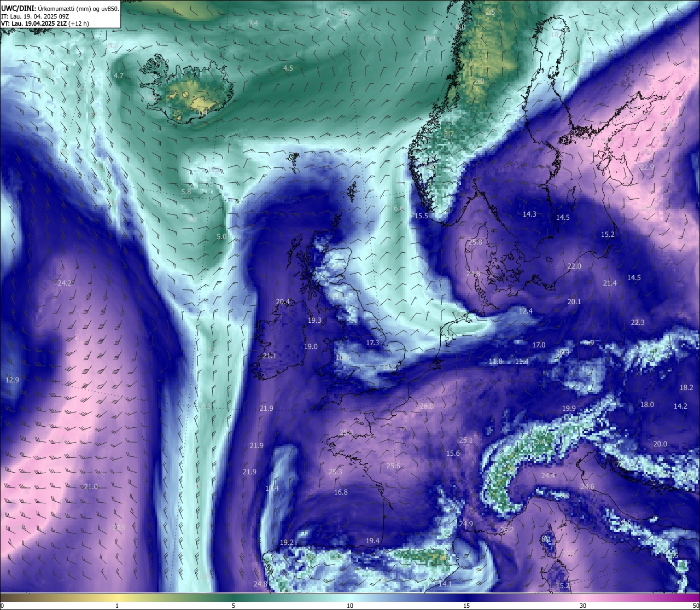Select the map value '19.4'
The image size is (700, 610).
coord(372,541)
